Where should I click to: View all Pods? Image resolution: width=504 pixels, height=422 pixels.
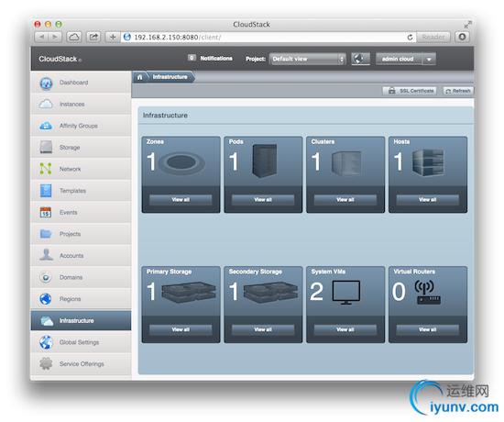pos(263,200)
